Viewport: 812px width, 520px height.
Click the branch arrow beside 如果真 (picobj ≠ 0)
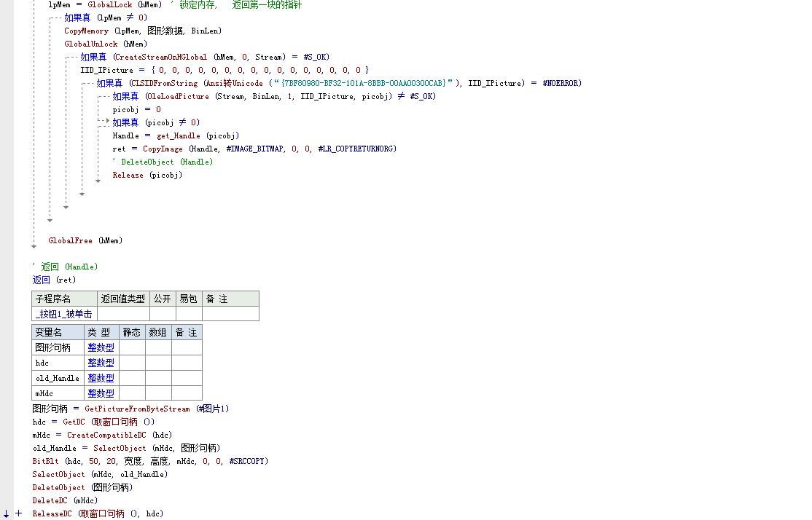pos(107,121)
